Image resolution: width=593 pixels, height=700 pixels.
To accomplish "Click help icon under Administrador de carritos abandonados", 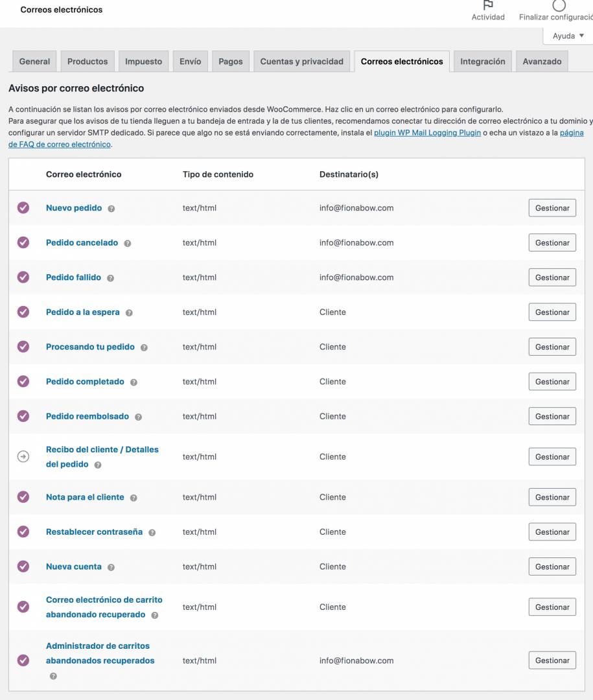I will (x=53, y=676).
